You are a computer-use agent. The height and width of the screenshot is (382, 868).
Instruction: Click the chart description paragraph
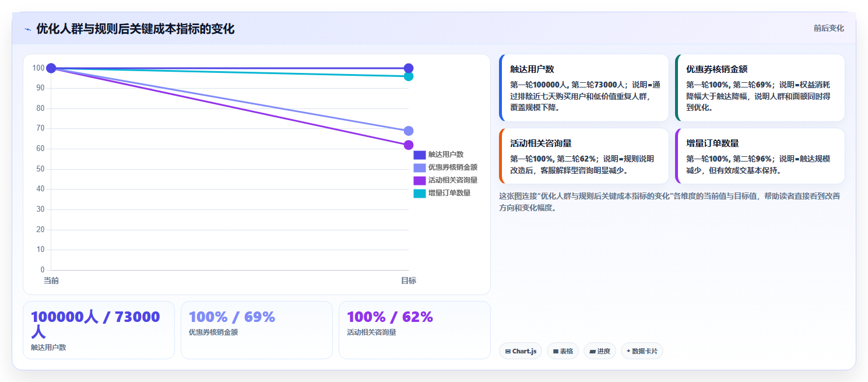click(x=670, y=202)
